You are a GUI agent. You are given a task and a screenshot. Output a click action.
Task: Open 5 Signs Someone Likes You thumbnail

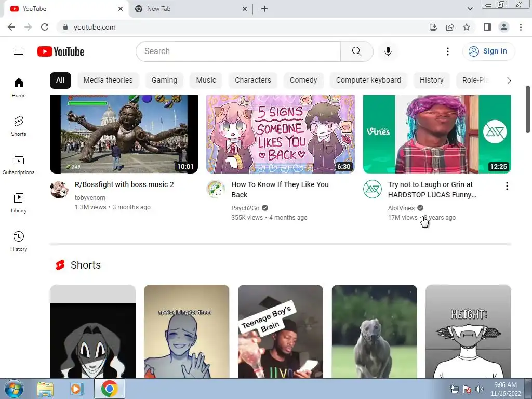click(x=281, y=135)
